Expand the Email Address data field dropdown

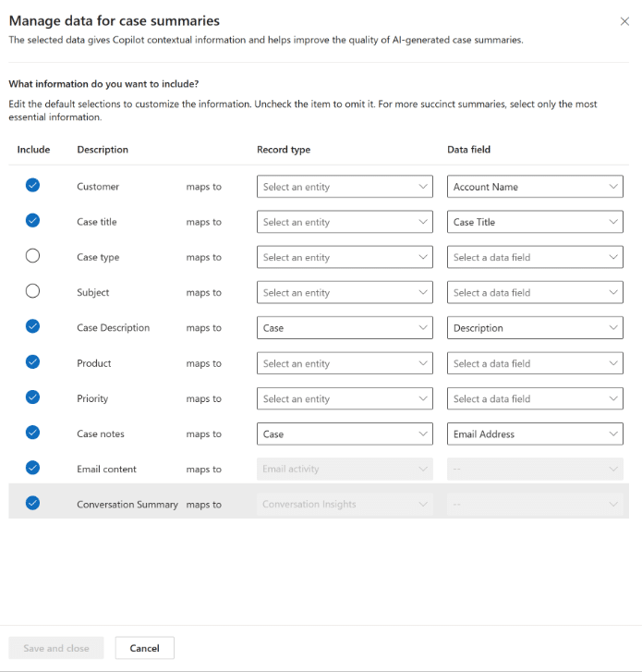[535, 434]
